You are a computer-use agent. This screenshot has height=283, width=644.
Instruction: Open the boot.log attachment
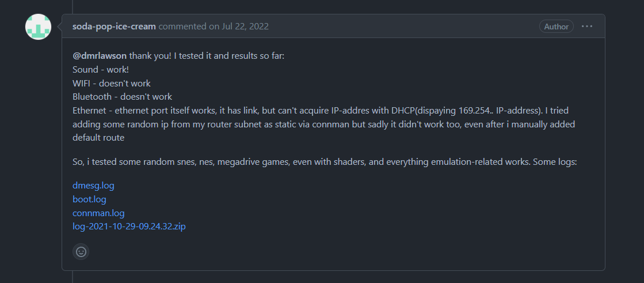pos(89,199)
